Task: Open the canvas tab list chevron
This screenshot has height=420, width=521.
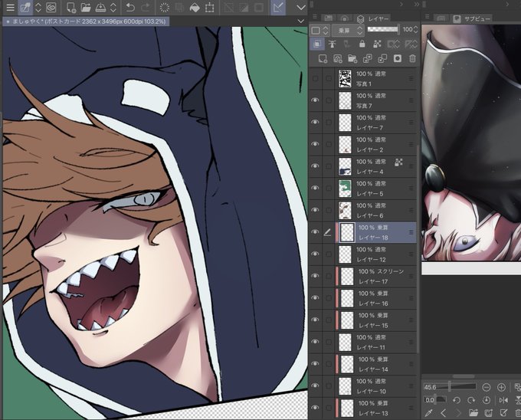Action: (300, 21)
